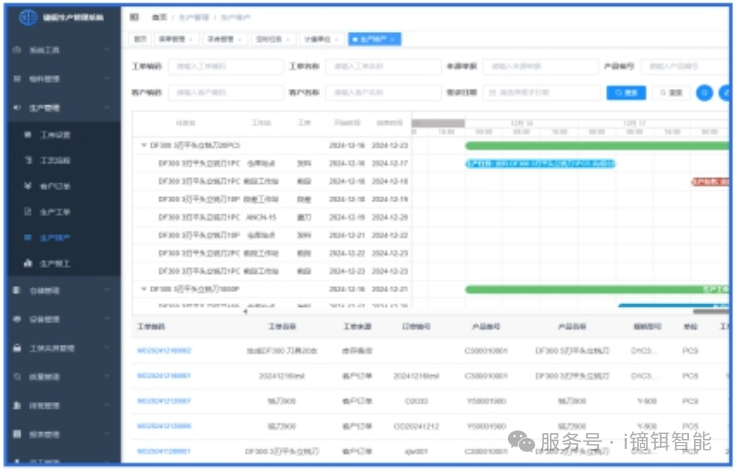Click the 工作设置 icon in sidebar

point(28,134)
